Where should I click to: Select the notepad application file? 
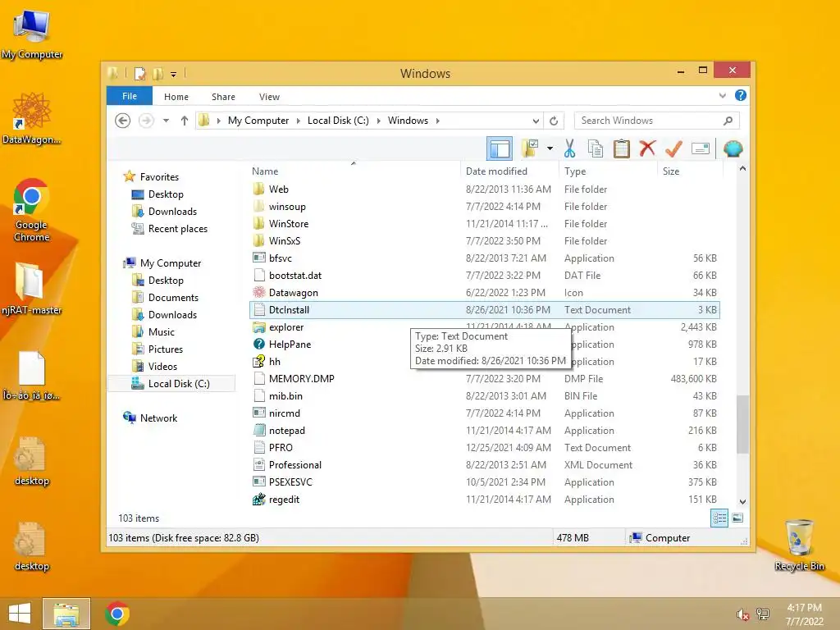click(286, 431)
